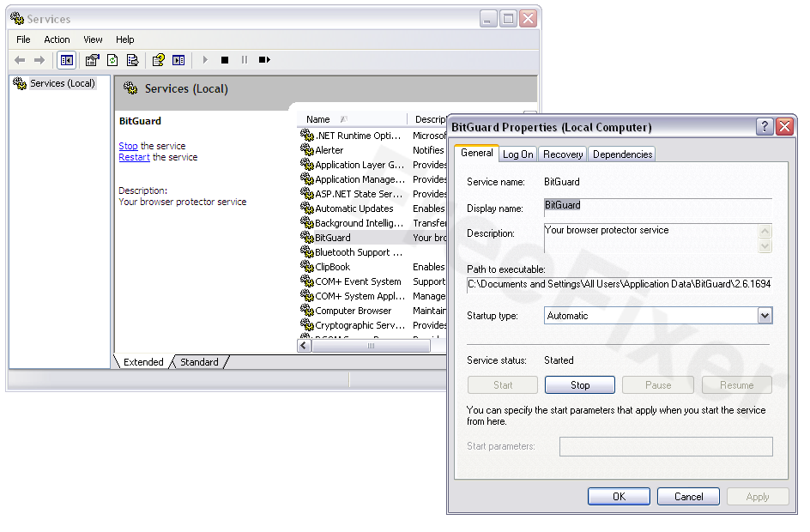The height and width of the screenshot is (532, 810).
Task: Switch to the Extended view tab
Action: coord(143,361)
